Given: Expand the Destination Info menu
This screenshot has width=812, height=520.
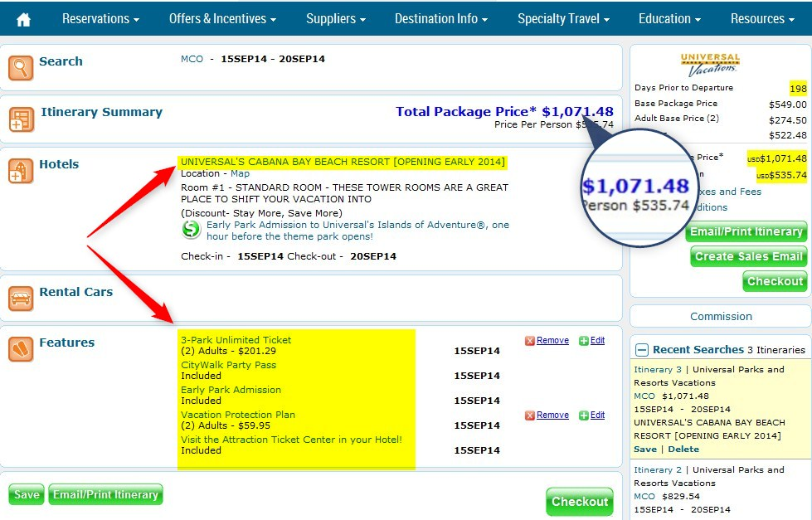Looking at the screenshot, I should coord(441,18).
